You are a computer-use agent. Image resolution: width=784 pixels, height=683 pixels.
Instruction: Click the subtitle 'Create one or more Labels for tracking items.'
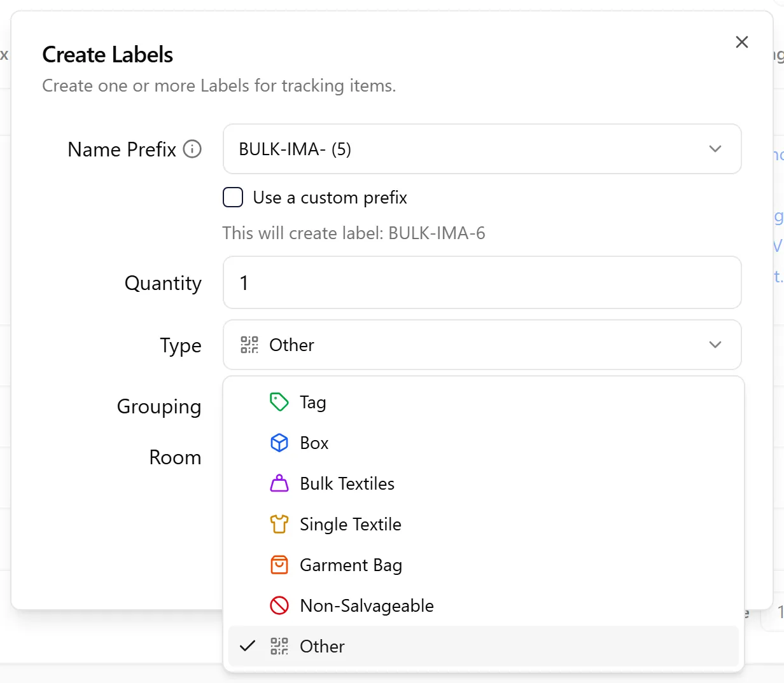click(x=219, y=86)
